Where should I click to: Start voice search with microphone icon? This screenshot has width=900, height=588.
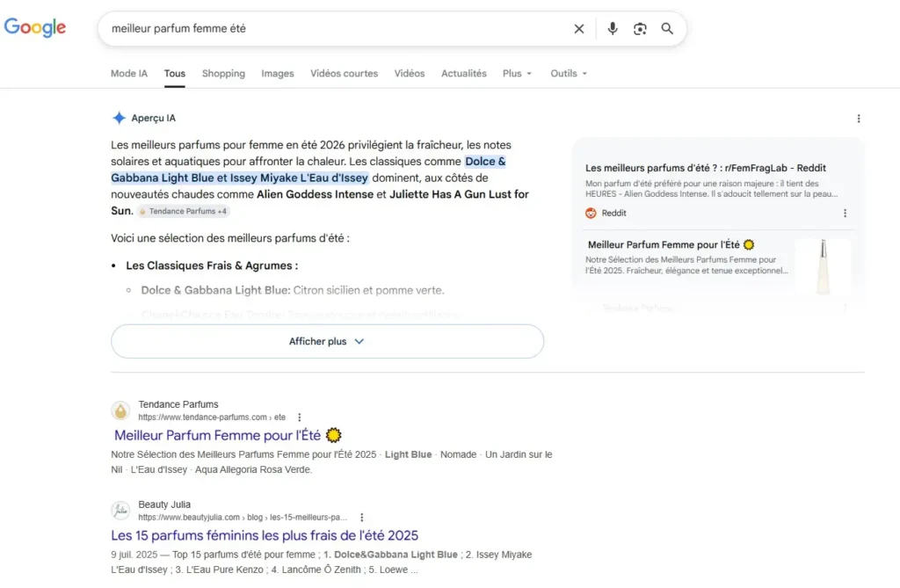613,29
